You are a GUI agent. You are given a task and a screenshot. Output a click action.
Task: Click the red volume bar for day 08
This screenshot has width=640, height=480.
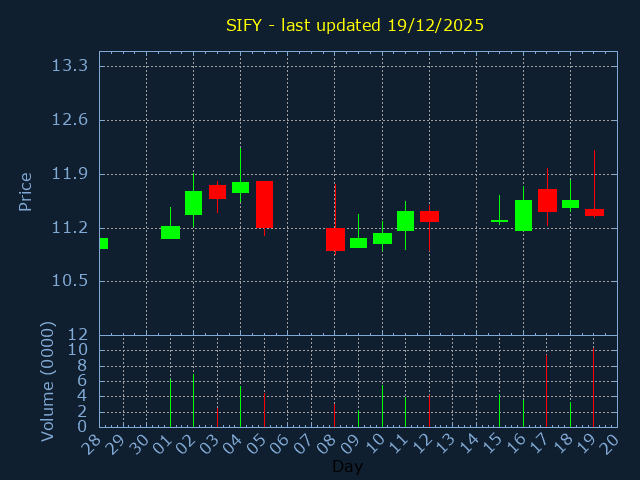(x=334, y=416)
